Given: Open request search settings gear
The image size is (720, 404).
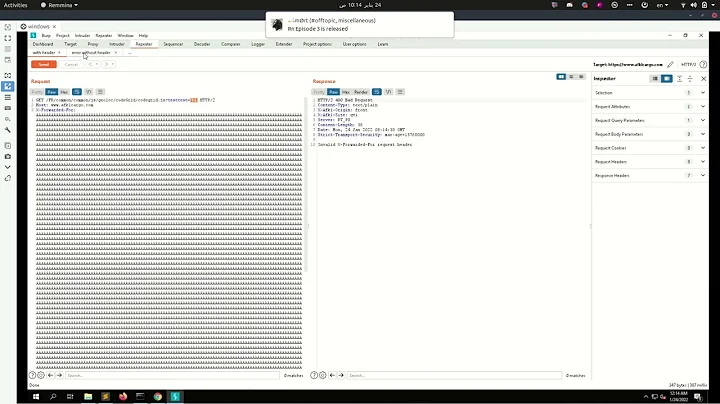Looking at the screenshot, I should click(x=41, y=375).
